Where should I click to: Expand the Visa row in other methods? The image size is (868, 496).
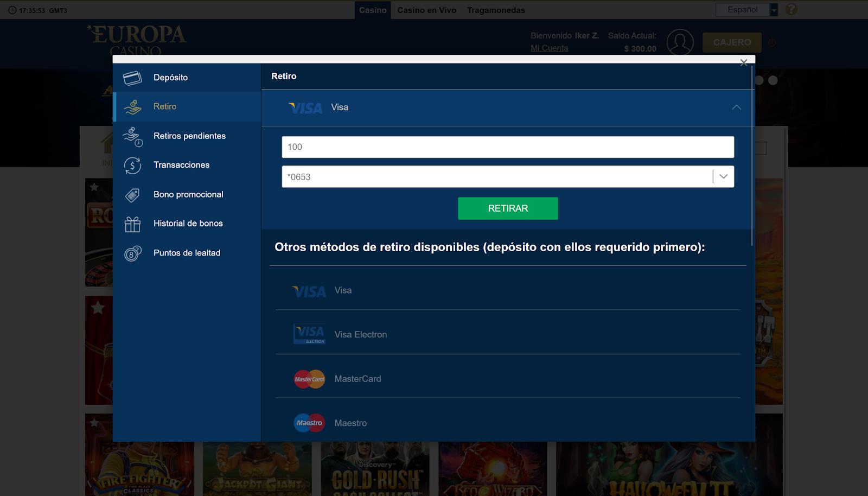pos(508,290)
